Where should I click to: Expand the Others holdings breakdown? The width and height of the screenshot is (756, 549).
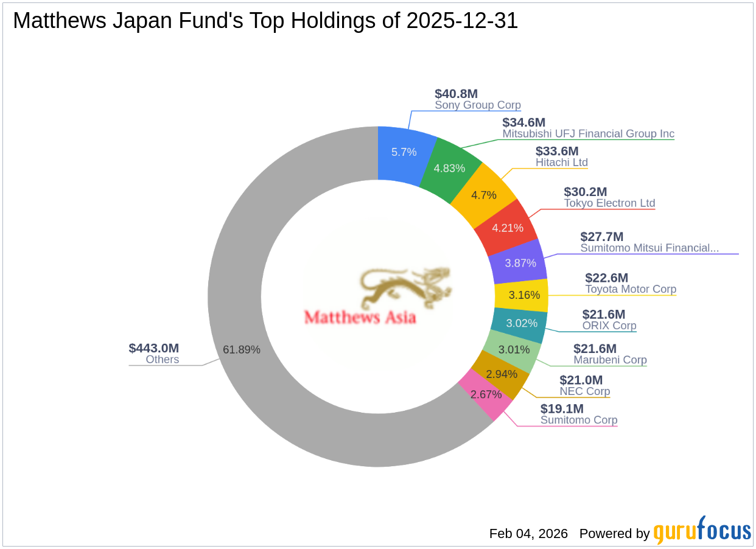[x=163, y=359]
